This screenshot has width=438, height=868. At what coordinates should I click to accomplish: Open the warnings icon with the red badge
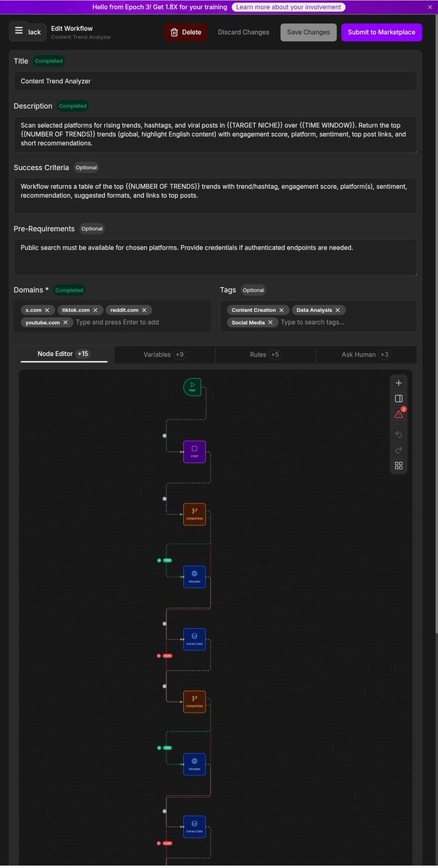click(399, 414)
